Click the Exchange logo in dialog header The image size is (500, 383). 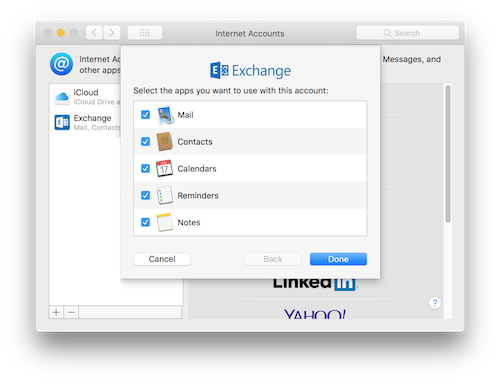[x=250, y=70]
